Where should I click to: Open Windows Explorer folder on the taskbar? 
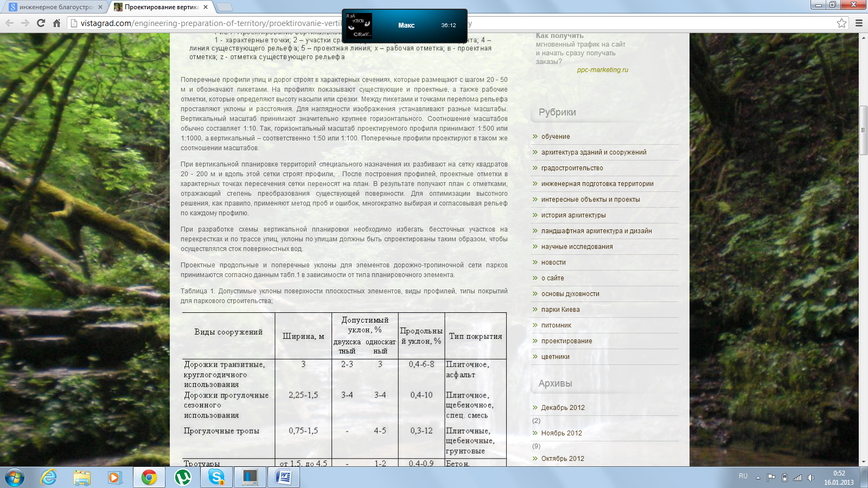82,478
